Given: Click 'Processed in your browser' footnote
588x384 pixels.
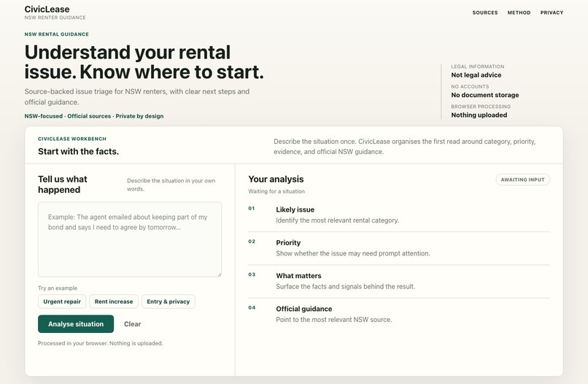Looking at the screenshot, I should click(x=101, y=343).
